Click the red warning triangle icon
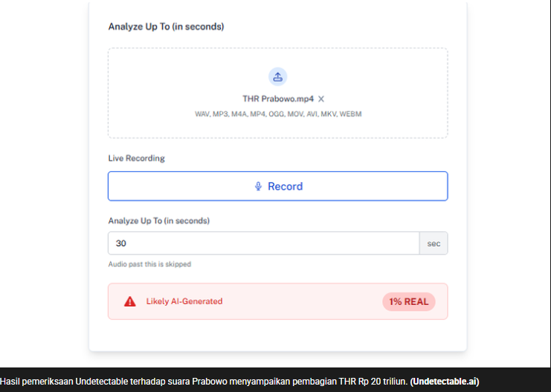The height and width of the screenshot is (392, 551). click(130, 301)
